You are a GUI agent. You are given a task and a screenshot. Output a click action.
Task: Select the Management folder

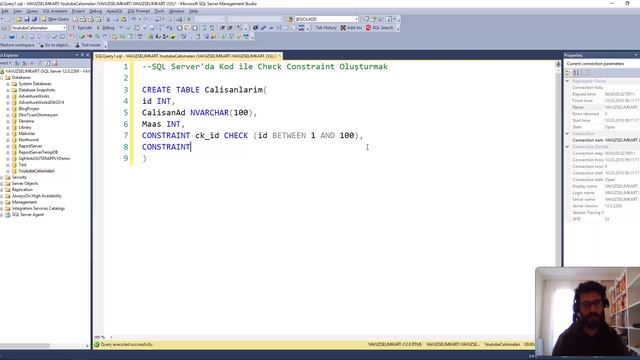point(24,202)
